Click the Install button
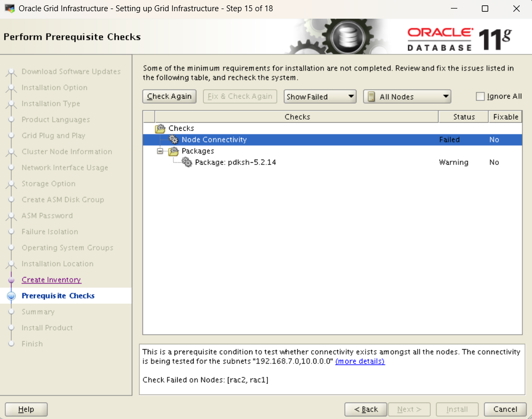This screenshot has height=419, width=532. point(457,409)
